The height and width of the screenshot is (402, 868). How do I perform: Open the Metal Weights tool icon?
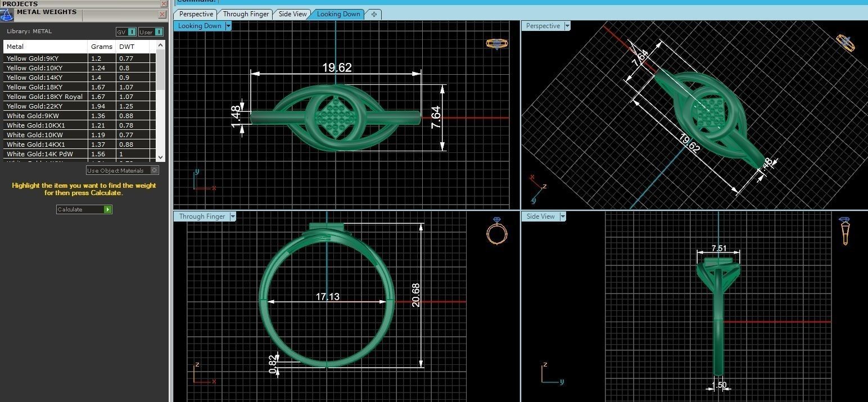pos(7,14)
